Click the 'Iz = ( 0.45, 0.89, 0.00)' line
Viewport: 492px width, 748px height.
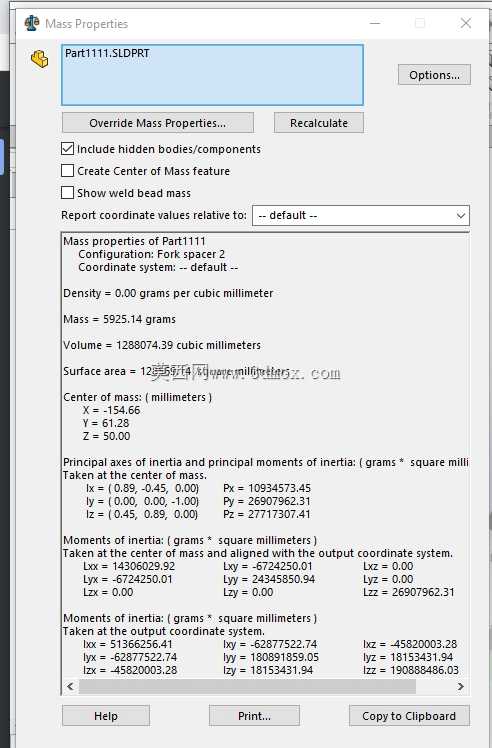coord(142,514)
